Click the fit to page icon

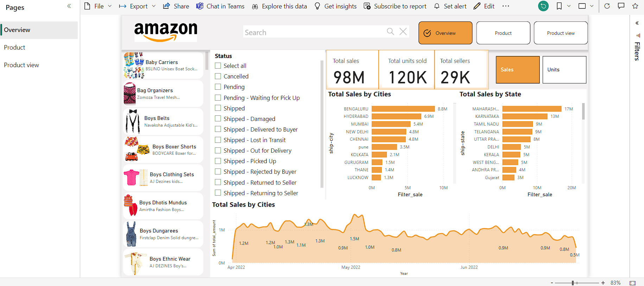[633, 283]
